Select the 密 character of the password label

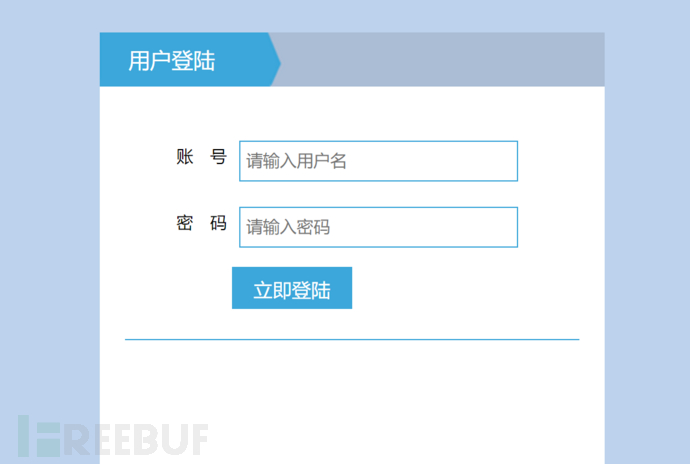point(185,223)
